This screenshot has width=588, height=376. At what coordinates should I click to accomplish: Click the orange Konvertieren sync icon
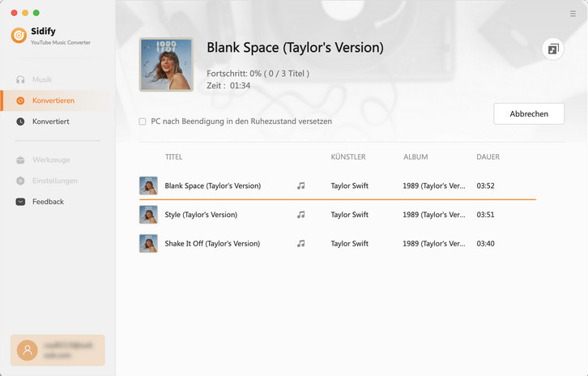(x=20, y=100)
